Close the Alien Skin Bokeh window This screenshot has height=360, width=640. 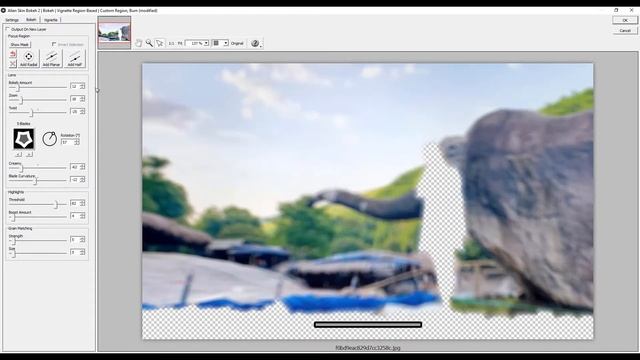point(631,10)
